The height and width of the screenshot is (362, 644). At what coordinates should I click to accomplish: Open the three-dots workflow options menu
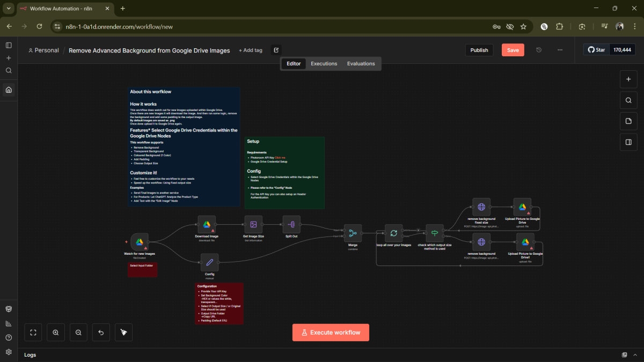click(560, 50)
